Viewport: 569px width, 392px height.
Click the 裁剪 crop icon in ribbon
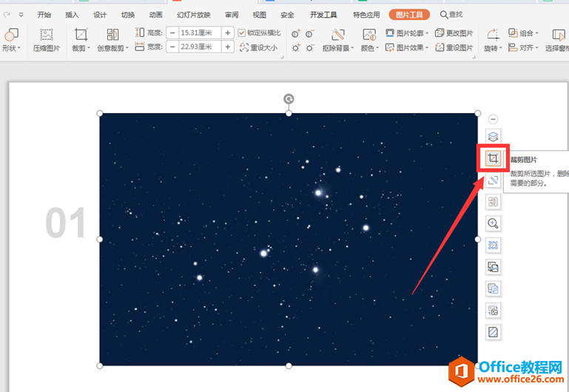pyautogui.click(x=81, y=35)
